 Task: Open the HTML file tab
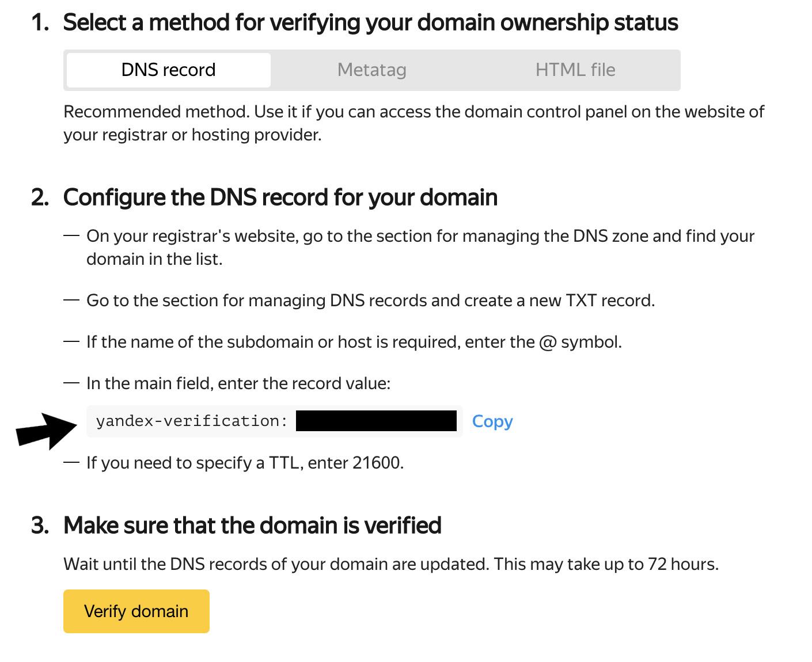(575, 70)
